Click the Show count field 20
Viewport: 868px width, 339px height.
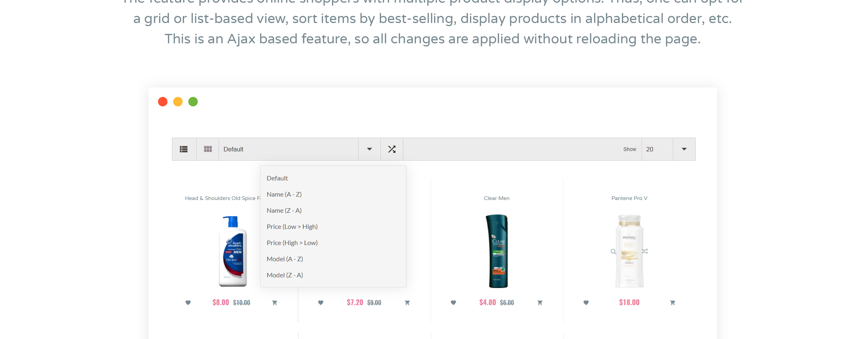click(x=657, y=149)
